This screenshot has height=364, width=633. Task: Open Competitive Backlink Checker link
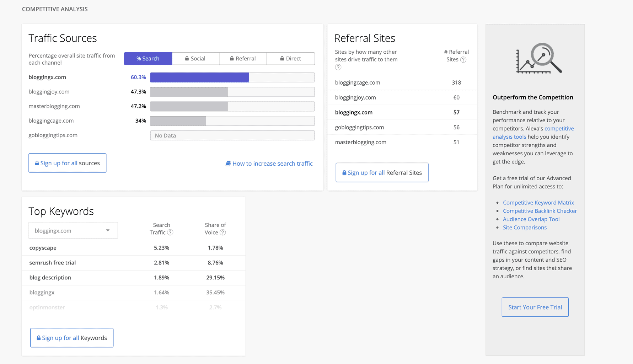pyautogui.click(x=540, y=211)
